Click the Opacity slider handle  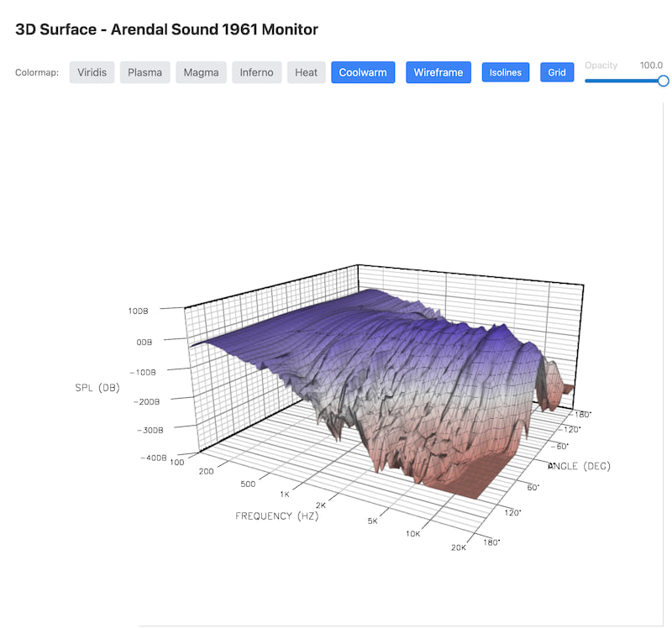tap(663, 81)
